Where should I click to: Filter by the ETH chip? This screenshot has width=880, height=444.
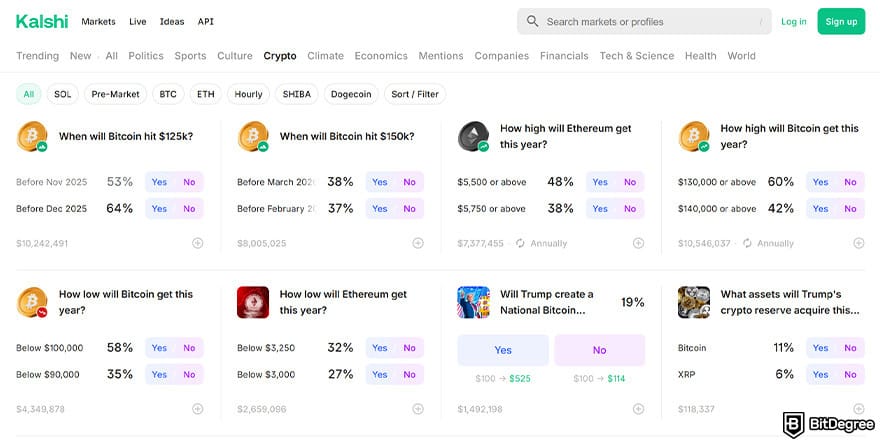pyautogui.click(x=206, y=94)
